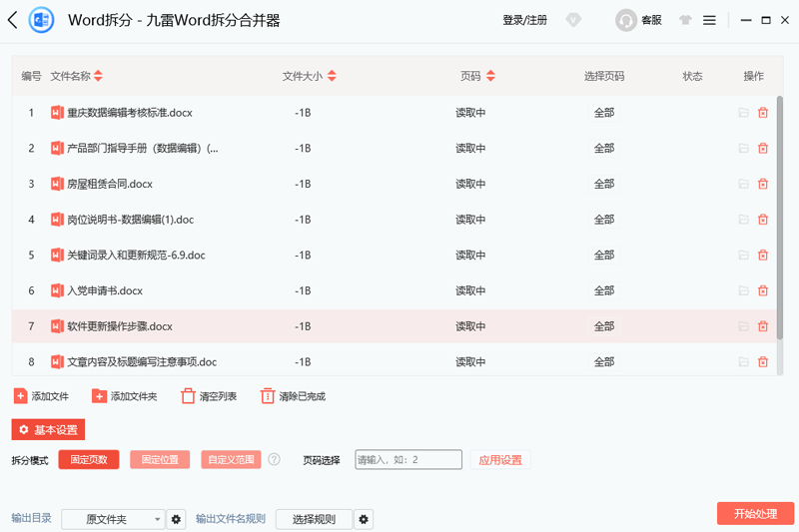Open 基本设置 settings tab

click(48, 429)
